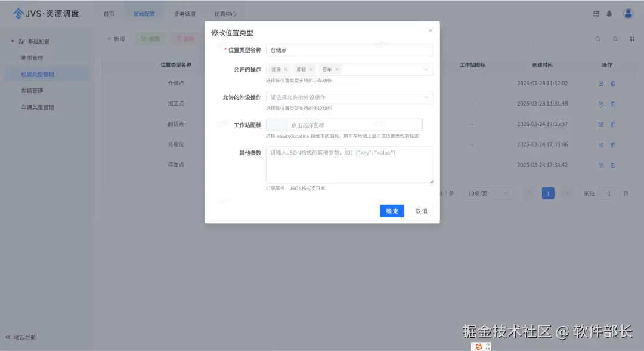
Task: Open table search via magnifier icon
Action: click(598, 39)
